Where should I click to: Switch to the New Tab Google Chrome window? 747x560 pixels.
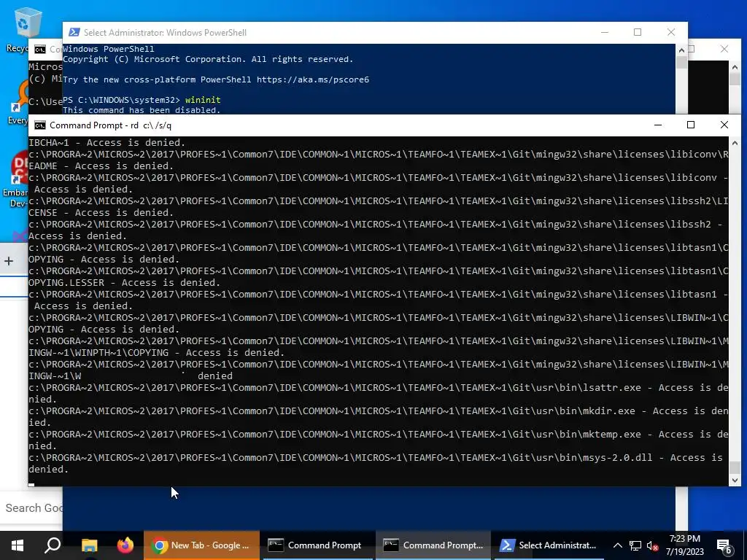201,545
